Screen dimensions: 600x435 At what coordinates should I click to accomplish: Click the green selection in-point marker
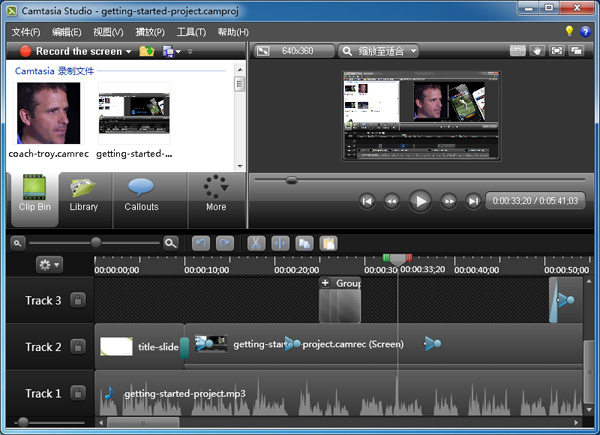tap(386, 257)
